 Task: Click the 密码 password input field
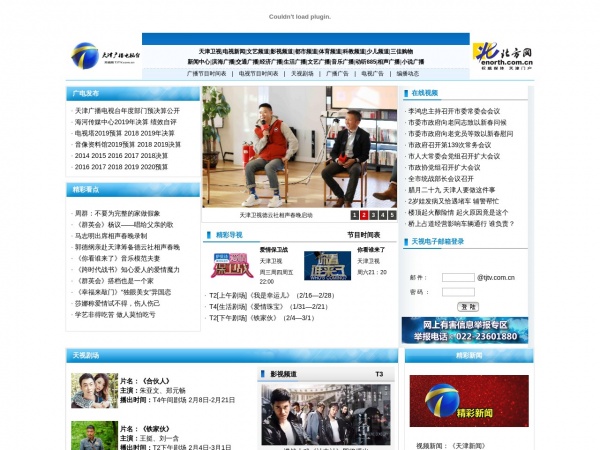pos(458,292)
